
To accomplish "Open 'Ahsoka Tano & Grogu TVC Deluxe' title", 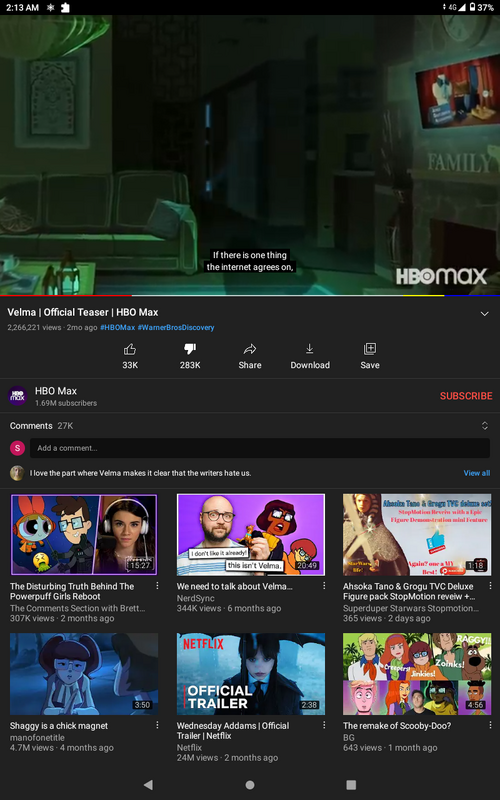I will point(409,591).
